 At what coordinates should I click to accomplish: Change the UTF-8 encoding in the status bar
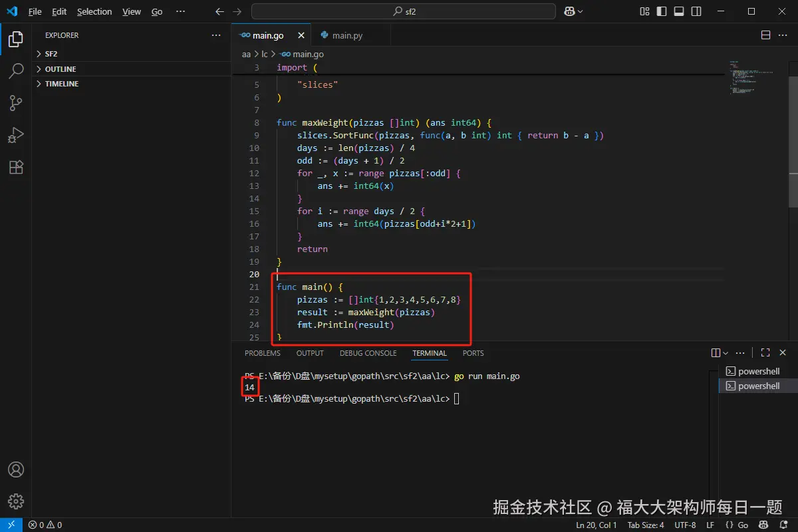685,525
